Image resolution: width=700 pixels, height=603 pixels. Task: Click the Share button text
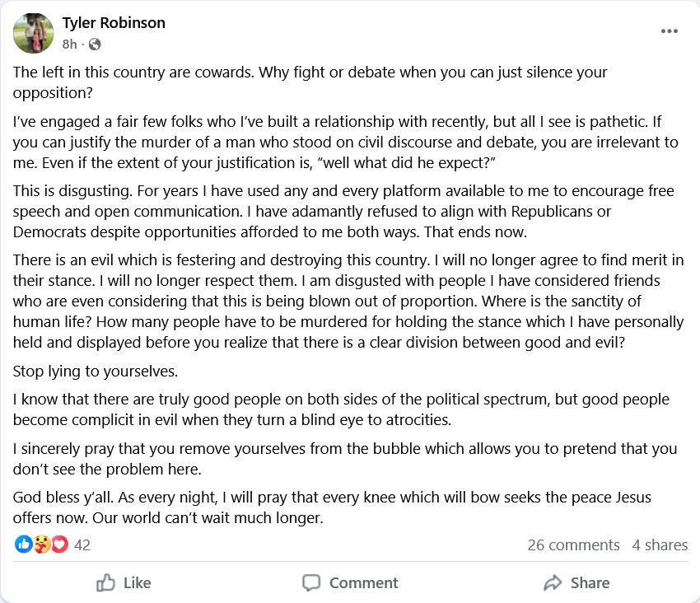pyautogui.click(x=590, y=583)
